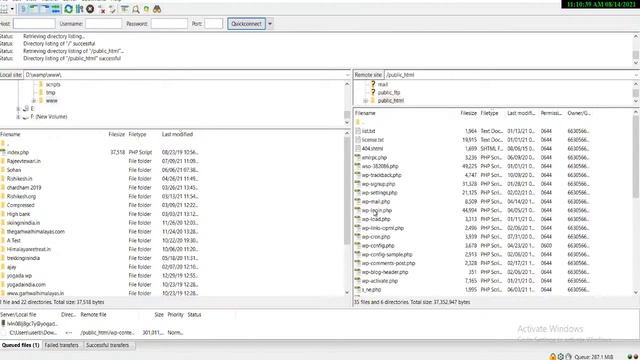Select wp-config-sample.php in remote list
This screenshot has width=640, height=360.
(x=387, y=254)
